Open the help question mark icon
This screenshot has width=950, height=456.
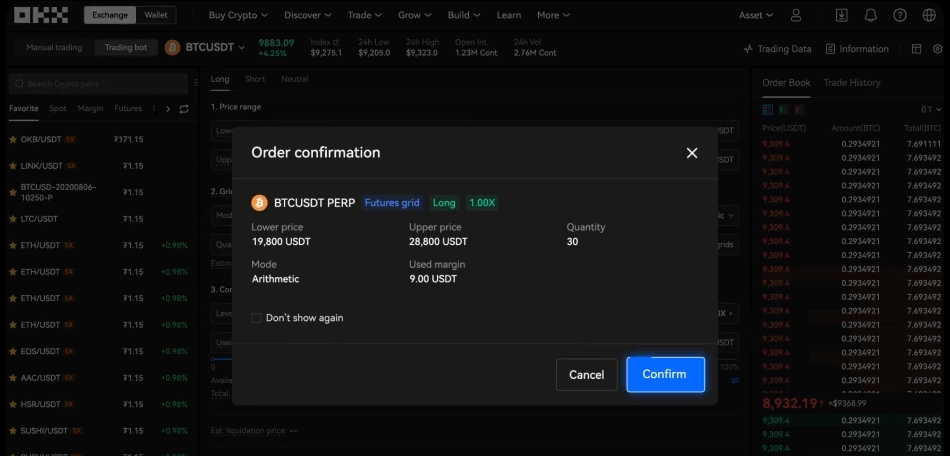(x=900, y=15)
